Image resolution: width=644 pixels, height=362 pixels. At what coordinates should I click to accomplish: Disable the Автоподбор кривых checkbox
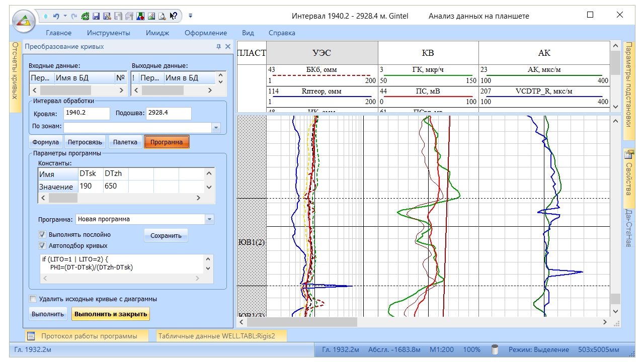click(42, 246)
